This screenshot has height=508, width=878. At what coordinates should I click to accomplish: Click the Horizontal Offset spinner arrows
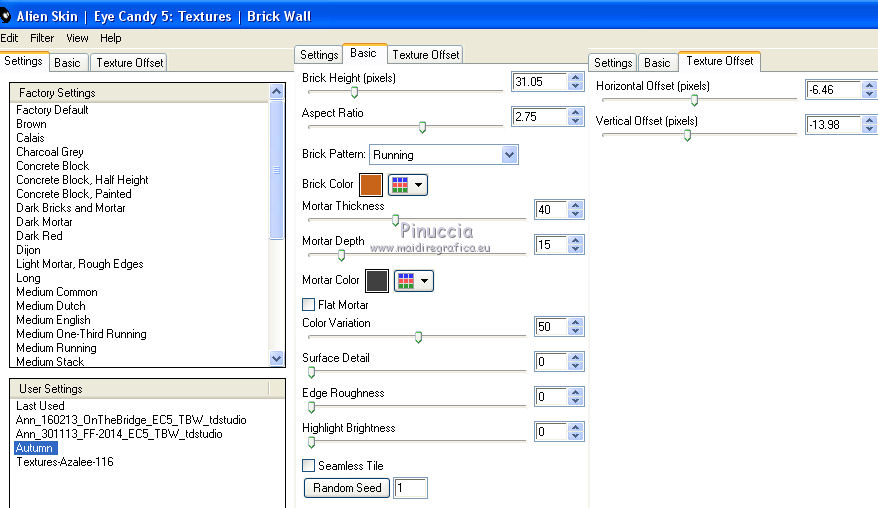869,90
